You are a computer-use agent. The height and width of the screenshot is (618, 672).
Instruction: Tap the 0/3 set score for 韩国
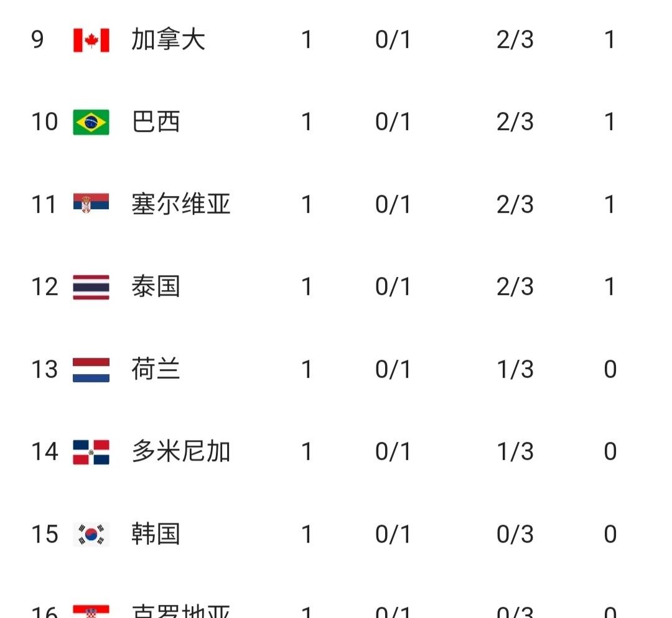(x=515, y=535)
